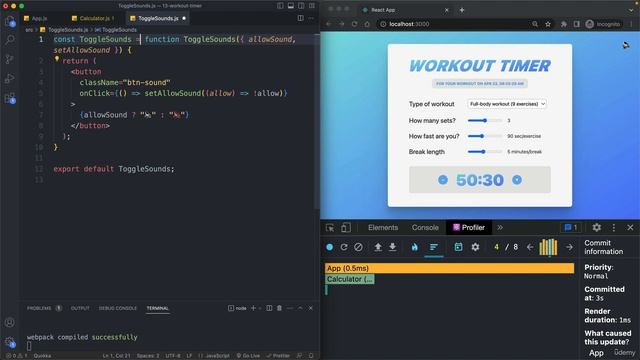The image size is (640, 360).
Task: Click the inspect element picker in DevTools
Action: pos(330,228)
